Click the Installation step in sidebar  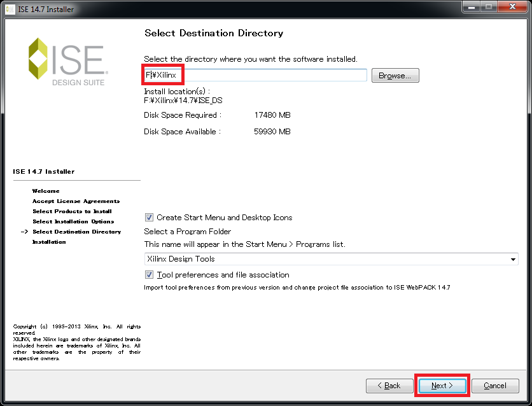point(49,242)
